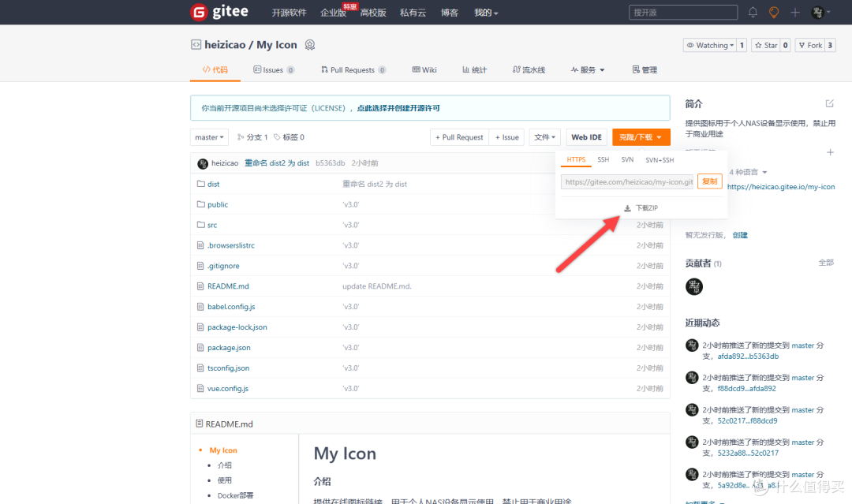Click the 下载ZIP link
Image resolution: width=852 pixels, height=504 pixels.
click(641, 207)
